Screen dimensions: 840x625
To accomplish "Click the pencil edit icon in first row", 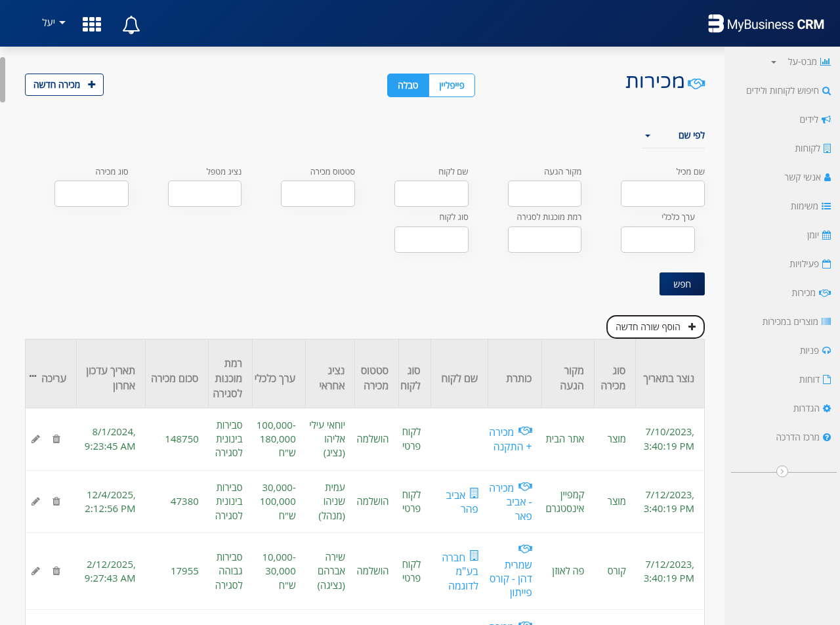I will pyautogui.click(x=35, y=439).
